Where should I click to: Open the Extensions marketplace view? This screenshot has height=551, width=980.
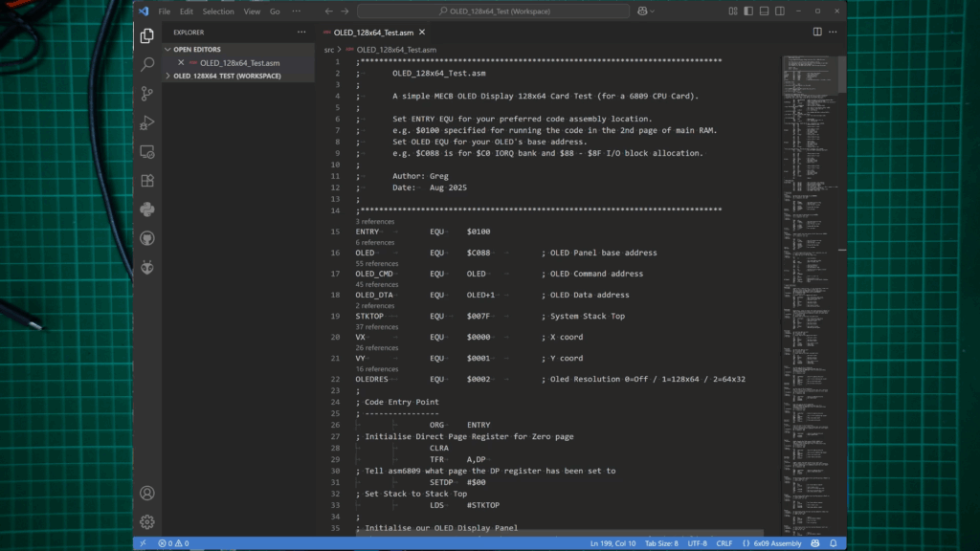coord(147,180)
